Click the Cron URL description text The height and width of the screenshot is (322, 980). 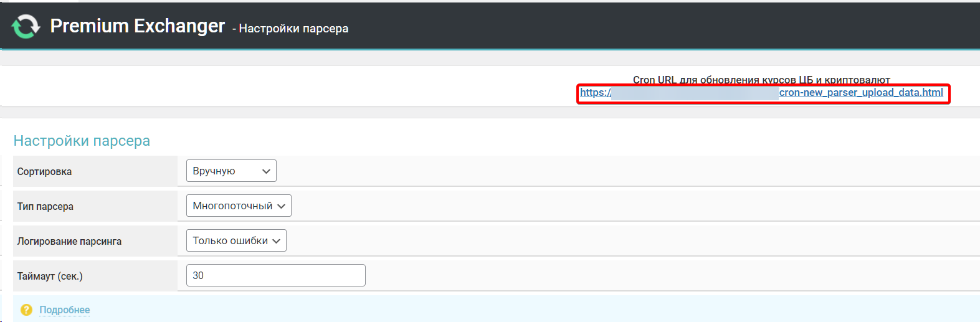point(761,80)
